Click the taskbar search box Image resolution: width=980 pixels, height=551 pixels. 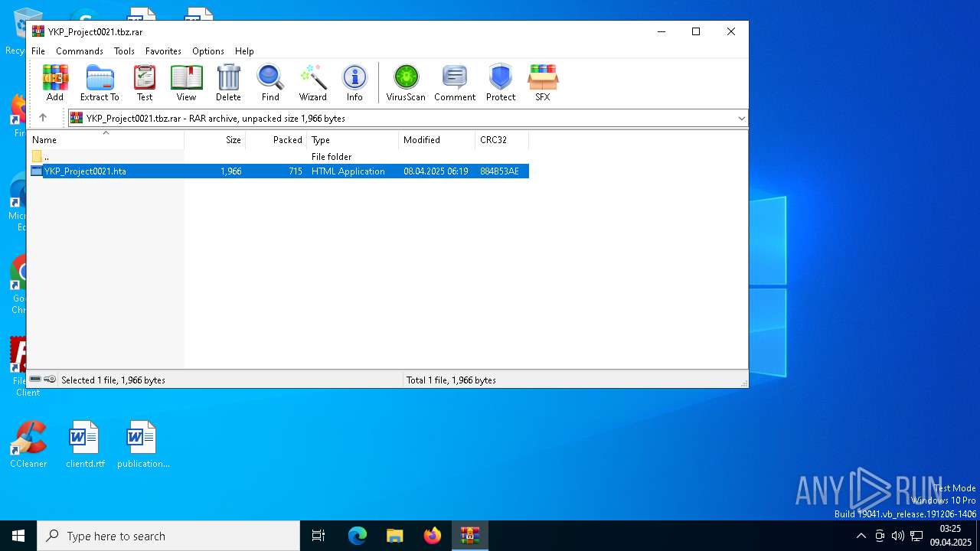pos(168,536)
